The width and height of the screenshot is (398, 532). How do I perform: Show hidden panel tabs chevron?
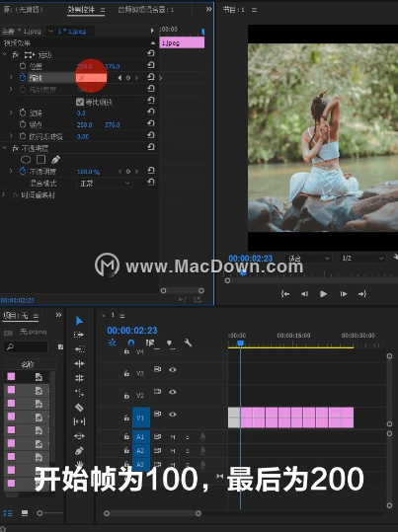[x=208, y=9]
